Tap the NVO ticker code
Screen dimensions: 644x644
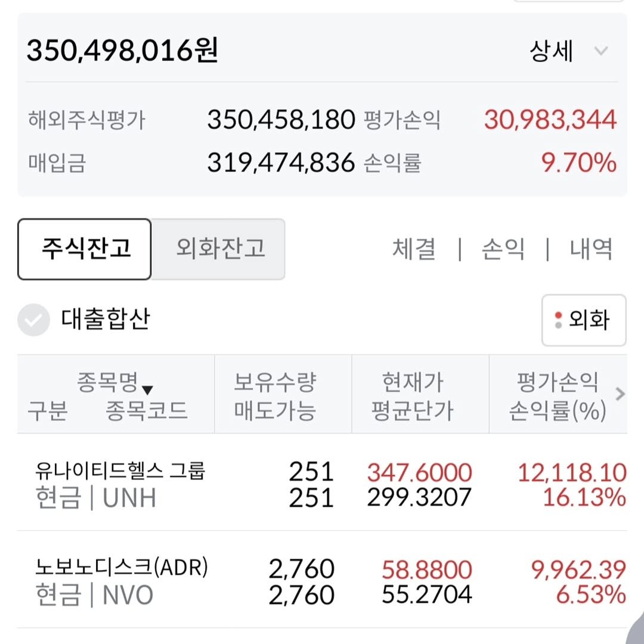(128, 595)
